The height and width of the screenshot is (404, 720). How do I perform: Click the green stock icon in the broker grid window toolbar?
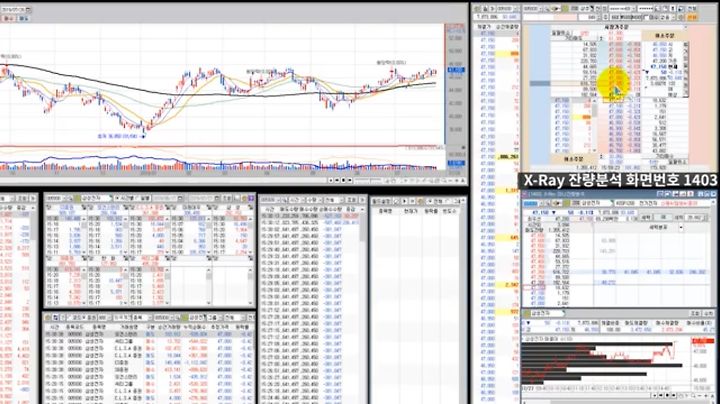click(x=78, y=198)
